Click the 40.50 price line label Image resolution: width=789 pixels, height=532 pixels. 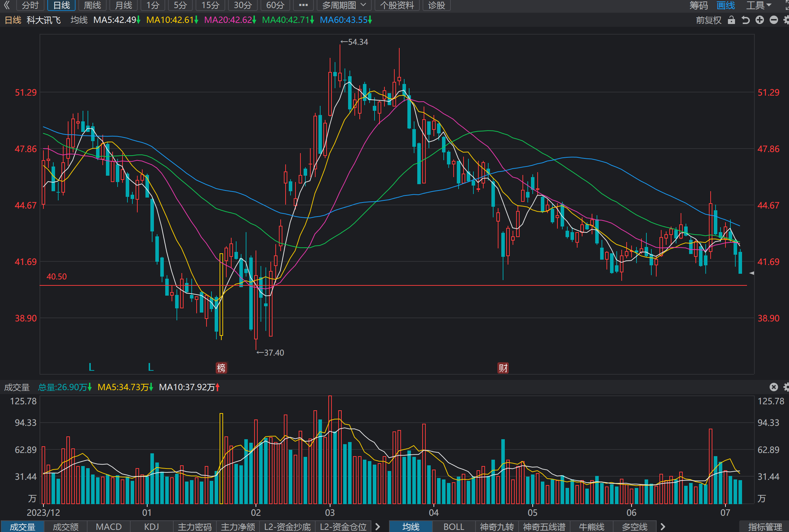(x=57, y=277)
